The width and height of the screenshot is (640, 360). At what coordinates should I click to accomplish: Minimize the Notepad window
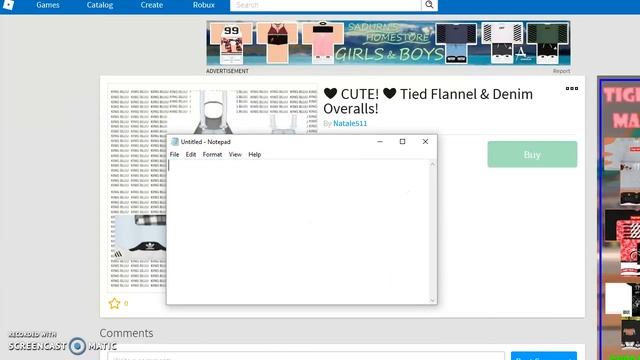coord(380,142)
